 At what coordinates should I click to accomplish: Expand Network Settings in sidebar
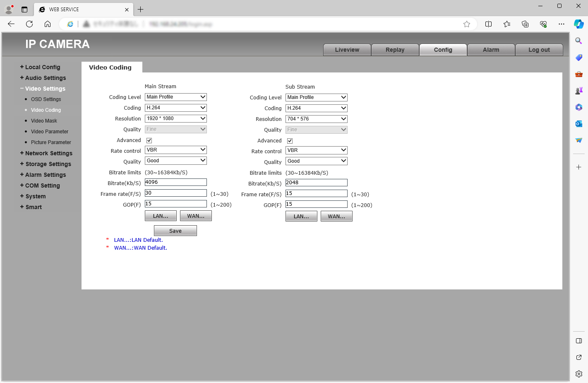coord(48,153)
